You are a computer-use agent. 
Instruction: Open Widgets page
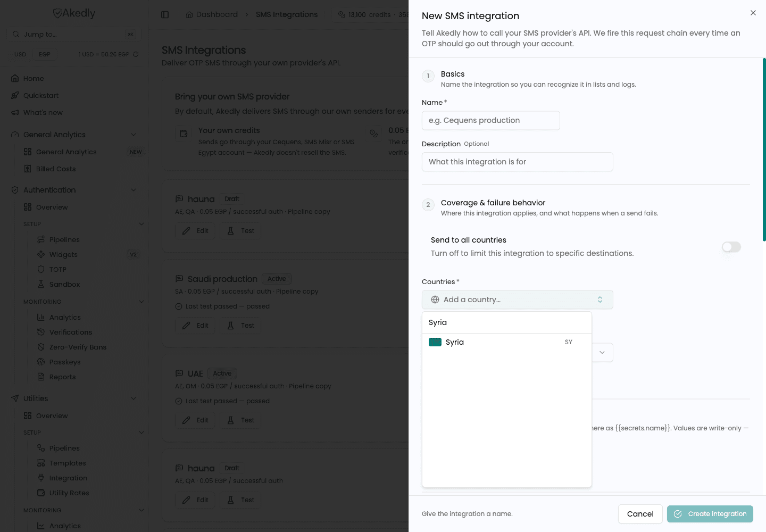(x=63, y=254)
